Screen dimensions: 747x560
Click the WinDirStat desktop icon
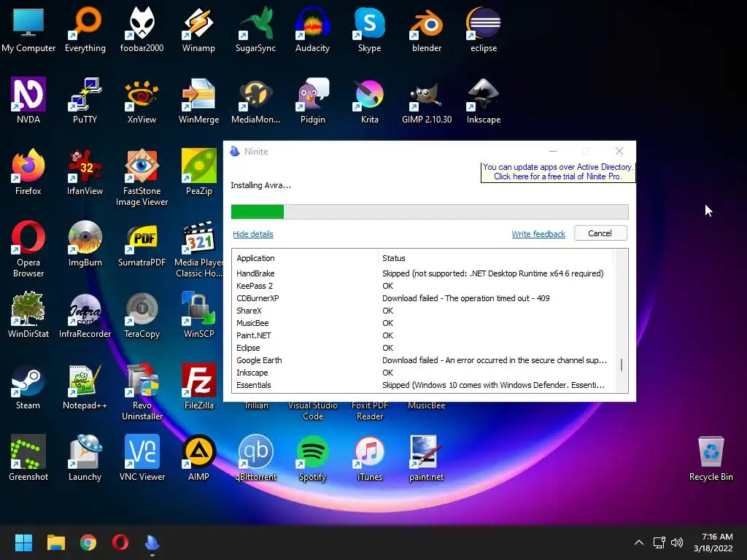tap(28, 314)
